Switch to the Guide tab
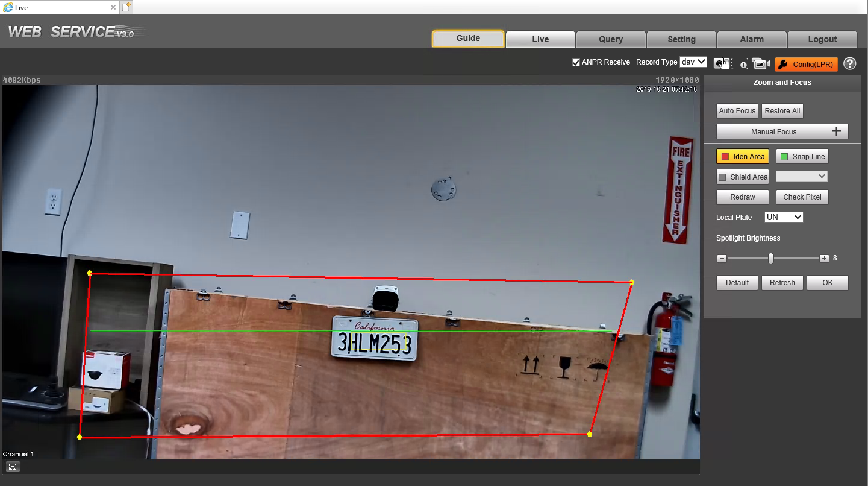Screen dimensions: 868x486 click(x=468, y=39)
